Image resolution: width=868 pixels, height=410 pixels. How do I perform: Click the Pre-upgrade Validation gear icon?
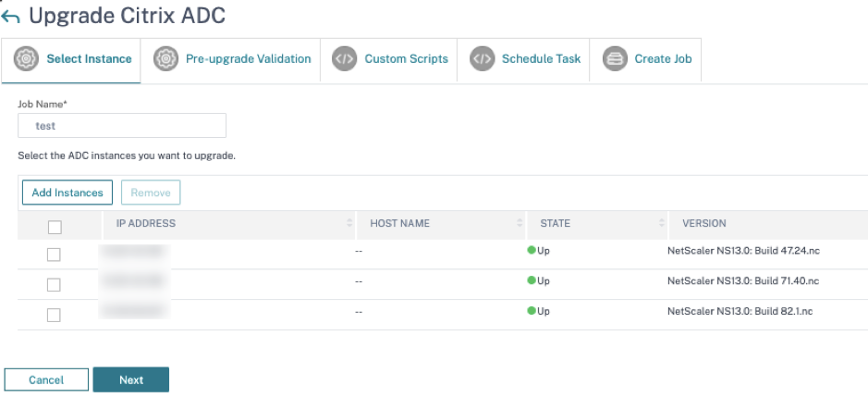165,58
